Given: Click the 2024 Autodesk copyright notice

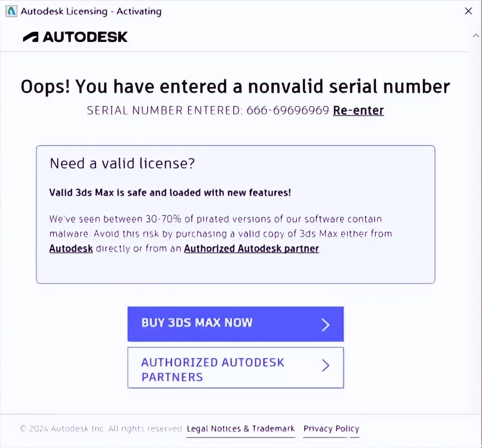Looking at the screenshot, I should (101, 429).
